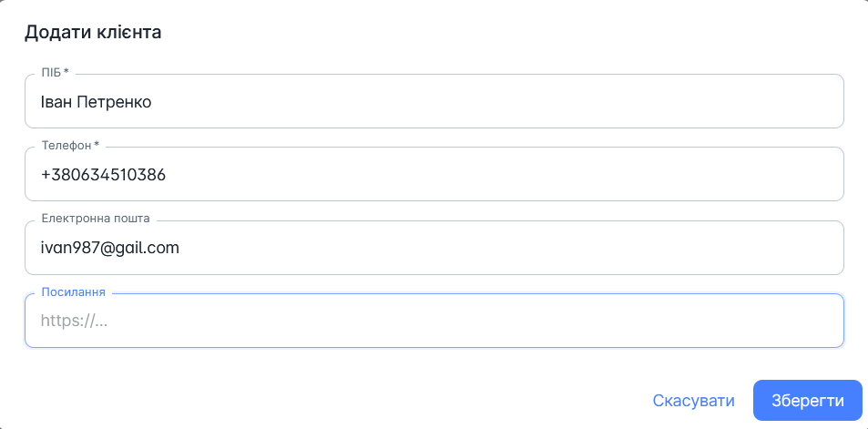
Task: Click into the Телефон input field
Action: coord(434,174)
